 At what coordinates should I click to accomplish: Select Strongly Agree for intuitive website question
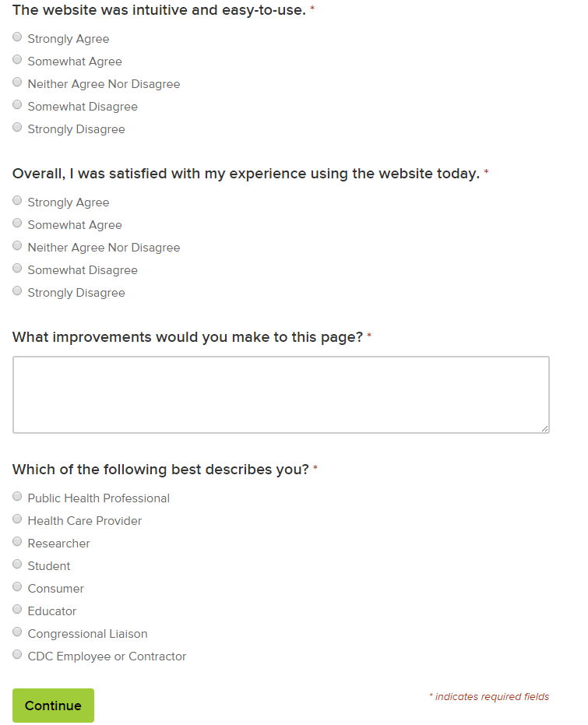(17, 37)
